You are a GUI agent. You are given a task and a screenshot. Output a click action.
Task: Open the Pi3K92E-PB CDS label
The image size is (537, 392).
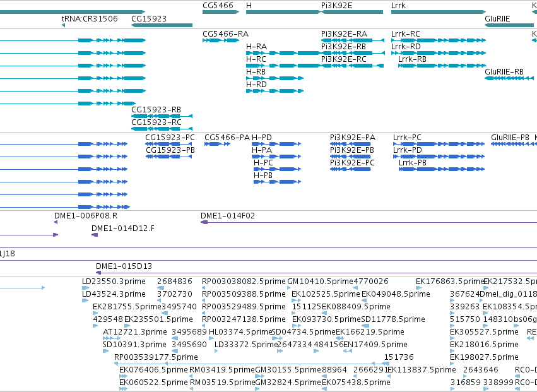pyautogui.click(x=352, y=150)
